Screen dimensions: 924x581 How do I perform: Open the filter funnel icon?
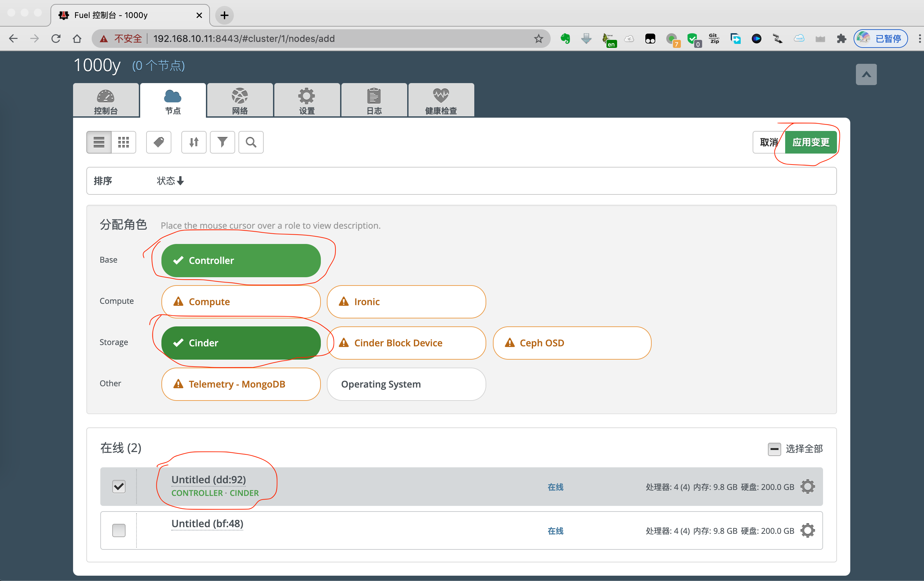[x=223, y=142]
